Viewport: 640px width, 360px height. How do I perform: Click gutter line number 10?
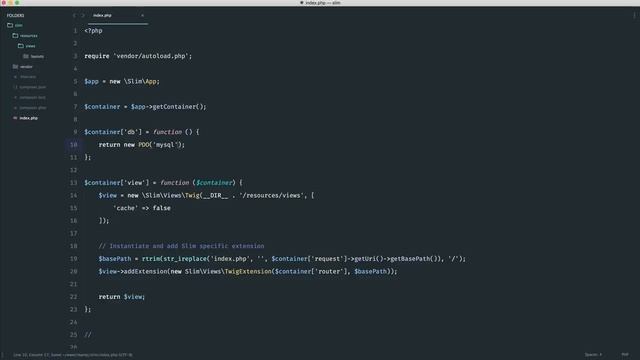tap(73, 144)
